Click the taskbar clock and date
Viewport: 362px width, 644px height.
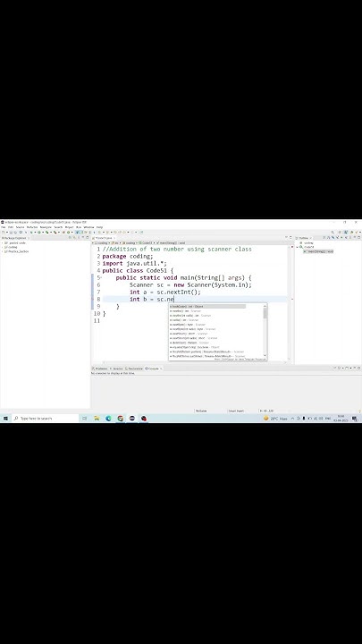click(x=341, y=419)
